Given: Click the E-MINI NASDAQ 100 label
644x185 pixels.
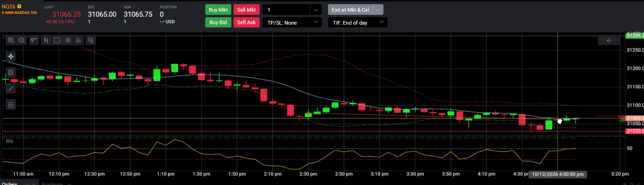Looking at the screenshot, I should tap(20, 13).
